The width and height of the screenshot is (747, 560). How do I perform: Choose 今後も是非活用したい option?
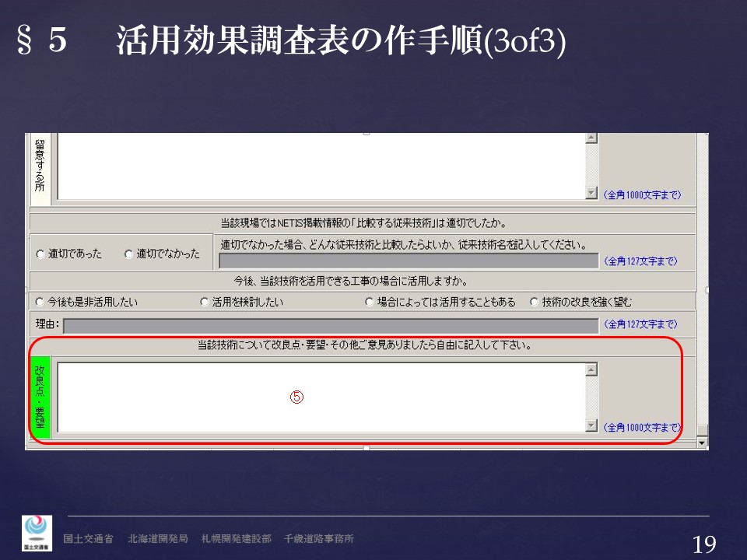(x=40, y=302)
